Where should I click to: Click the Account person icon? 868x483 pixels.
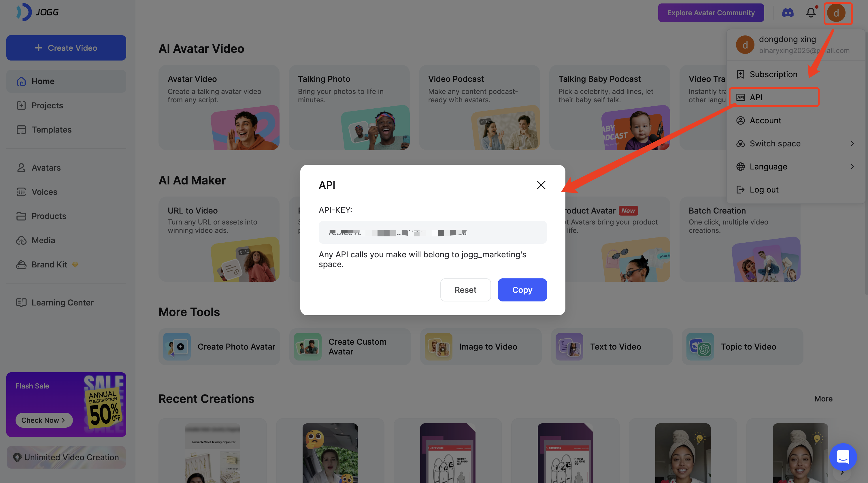pos(740,120)
